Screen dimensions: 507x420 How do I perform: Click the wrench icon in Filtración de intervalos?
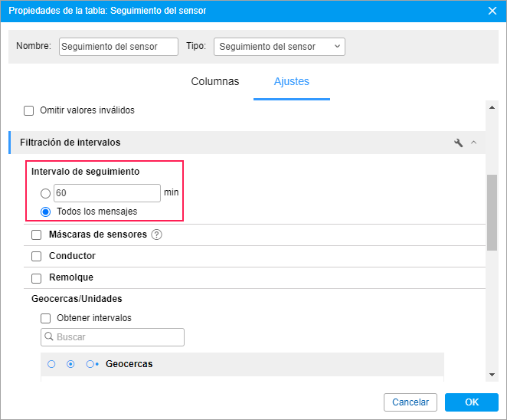(459, 143)
